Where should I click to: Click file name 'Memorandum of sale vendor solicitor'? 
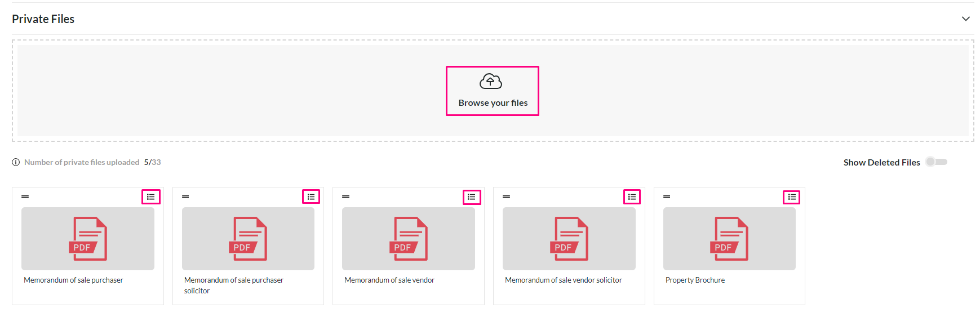point(564,280)
